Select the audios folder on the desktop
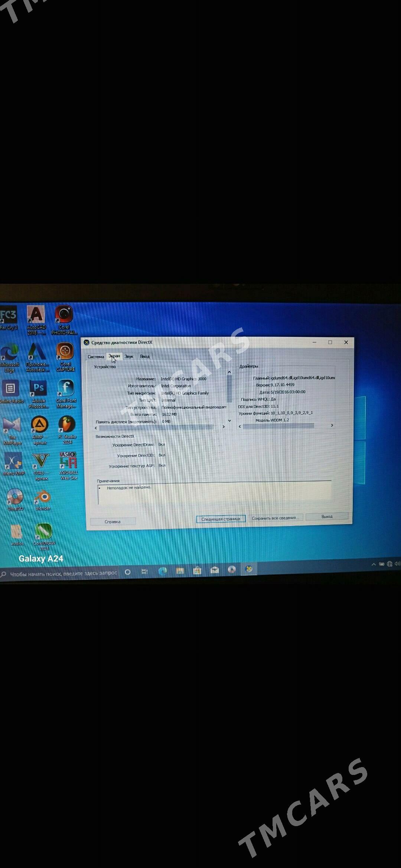Viewport: 401px width, 868px height. pyautogui.click(x=17, y=535)
